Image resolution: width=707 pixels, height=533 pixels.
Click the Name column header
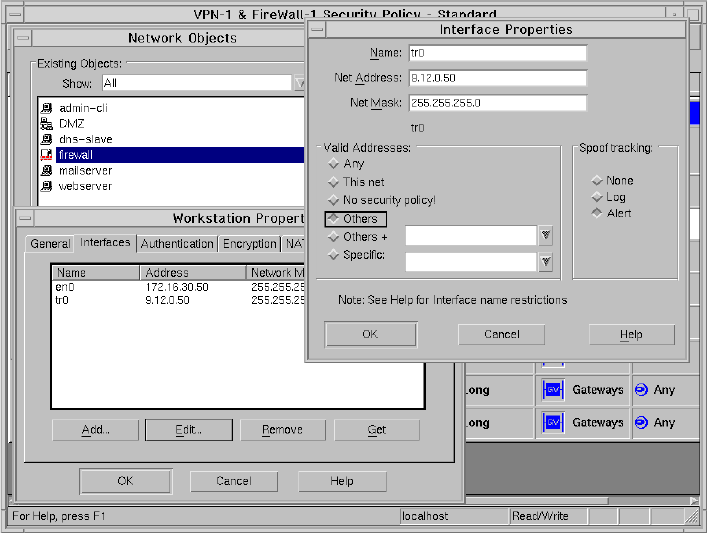[96, 273]
